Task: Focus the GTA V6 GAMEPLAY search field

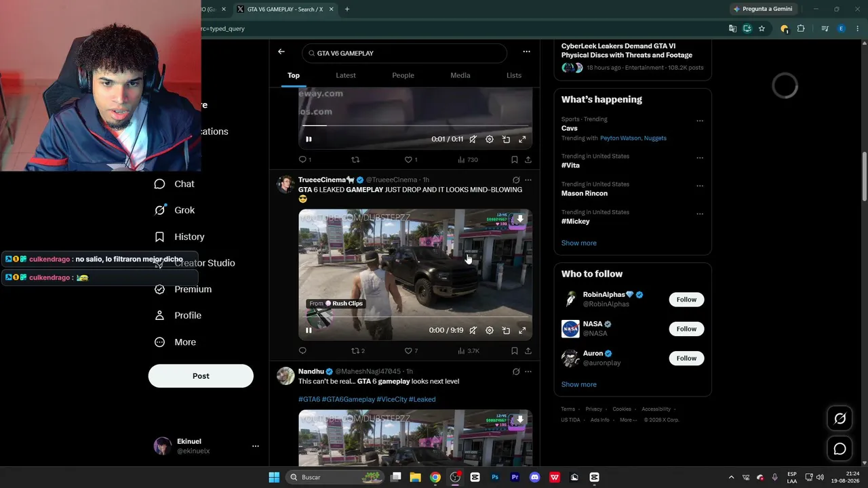Action: (404, 53)
